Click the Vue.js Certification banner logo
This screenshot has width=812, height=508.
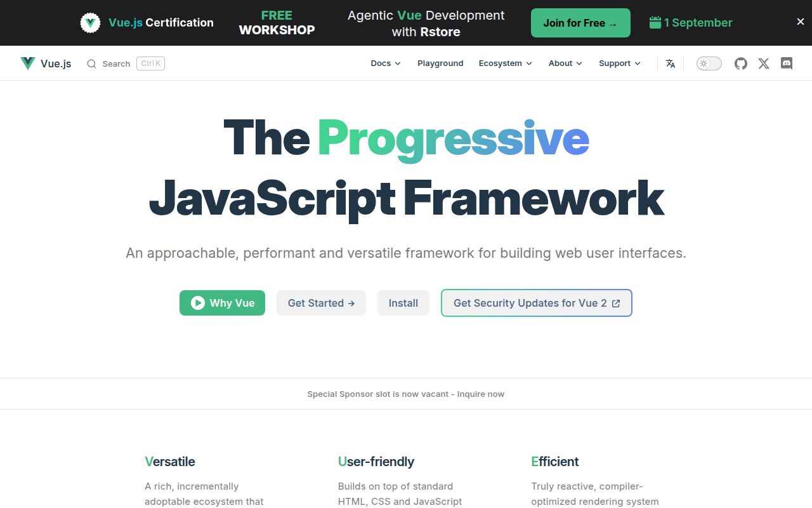(90, 23)
